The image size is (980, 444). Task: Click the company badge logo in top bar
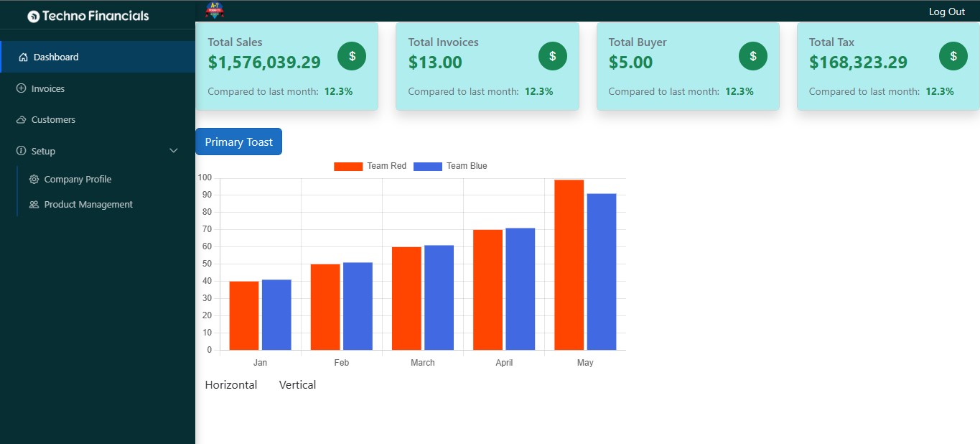pos(215,10)
